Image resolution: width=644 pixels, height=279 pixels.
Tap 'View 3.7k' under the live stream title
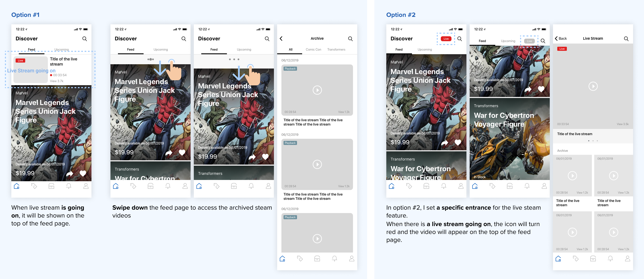pyautogui.click(x=56, y=81)
